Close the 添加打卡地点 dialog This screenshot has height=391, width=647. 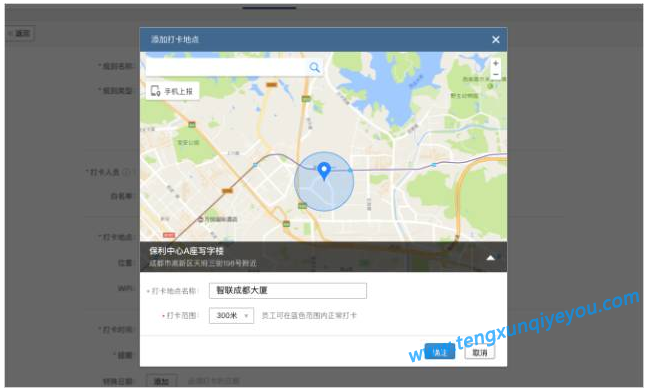pyautogui.click(x=496, y=40)
